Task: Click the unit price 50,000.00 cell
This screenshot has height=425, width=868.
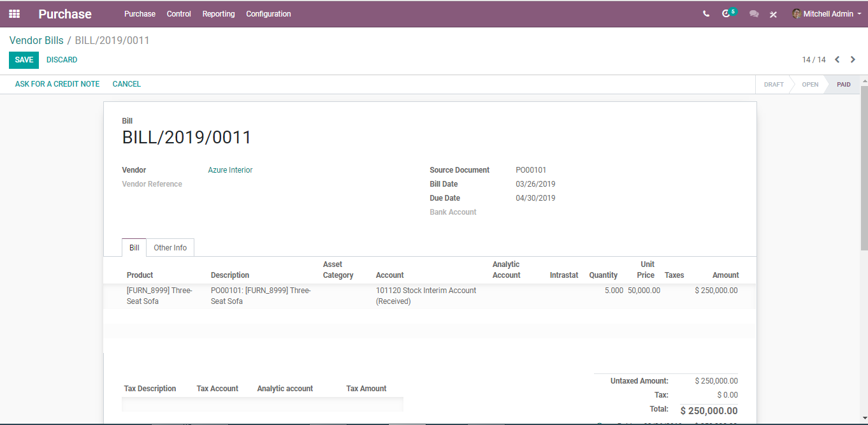Action: tap(644, 291)
